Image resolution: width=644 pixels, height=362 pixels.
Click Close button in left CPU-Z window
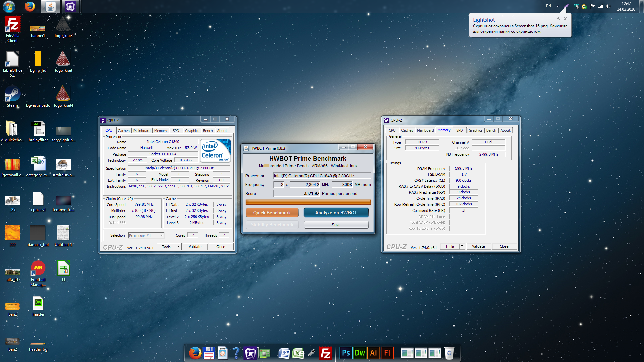tap(221, 247)
